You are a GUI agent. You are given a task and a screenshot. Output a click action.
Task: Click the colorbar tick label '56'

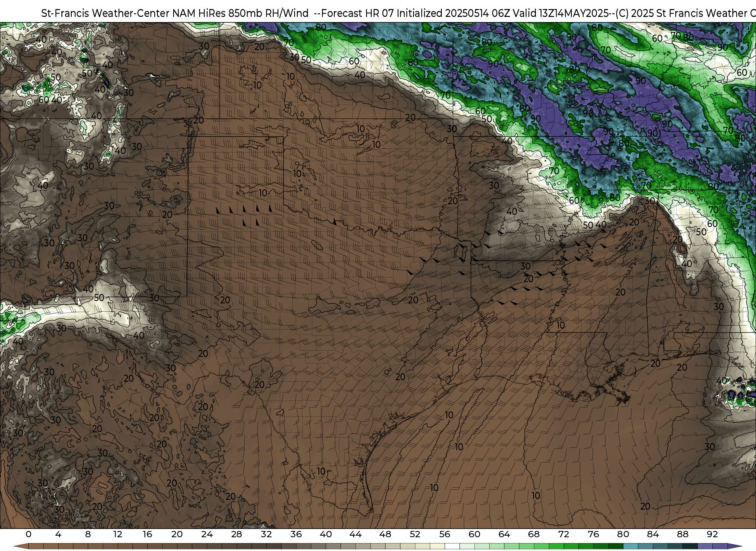(445, 534)
